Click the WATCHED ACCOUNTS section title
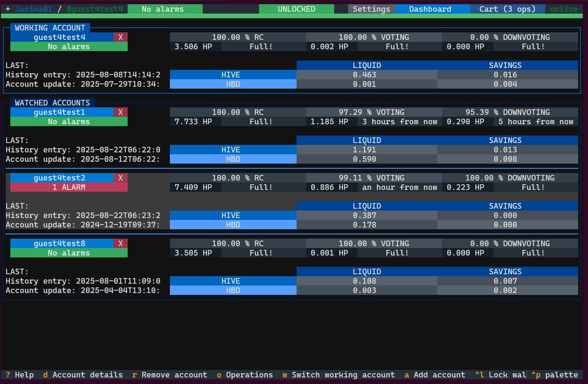588x384 pixels. pos(53,103)
